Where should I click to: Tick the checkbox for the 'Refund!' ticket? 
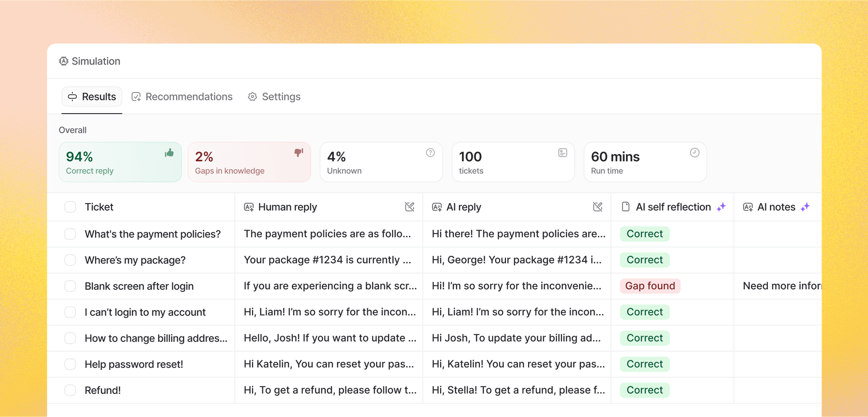pos(70,390)
